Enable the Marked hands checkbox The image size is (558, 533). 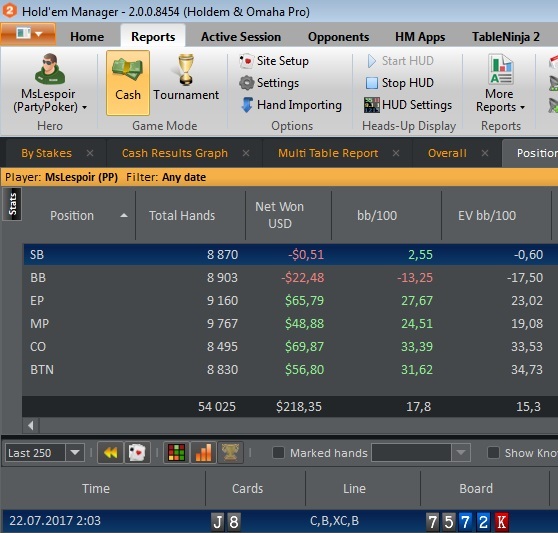[x=278, y=453]
